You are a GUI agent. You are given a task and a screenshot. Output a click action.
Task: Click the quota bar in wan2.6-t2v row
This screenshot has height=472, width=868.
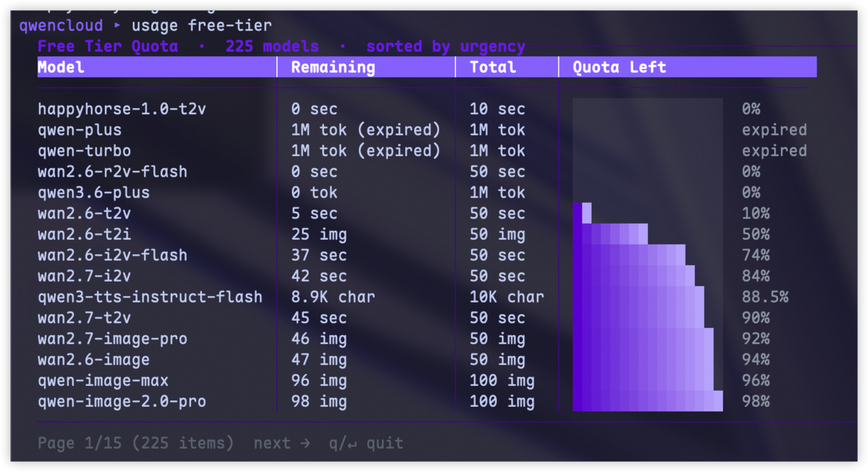(582, 214)
